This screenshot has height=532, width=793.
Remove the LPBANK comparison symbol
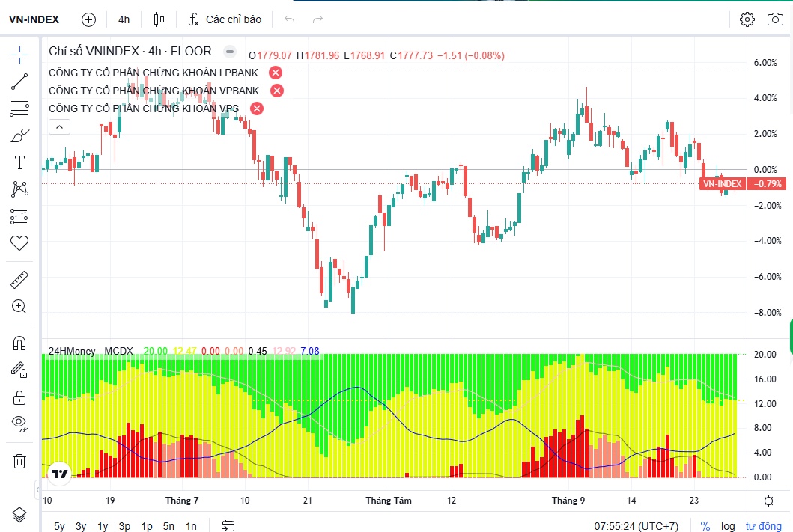pos(275,73)
